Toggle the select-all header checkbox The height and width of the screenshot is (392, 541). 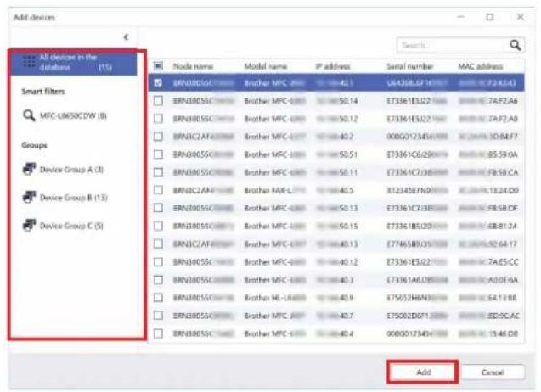point(158,66)
